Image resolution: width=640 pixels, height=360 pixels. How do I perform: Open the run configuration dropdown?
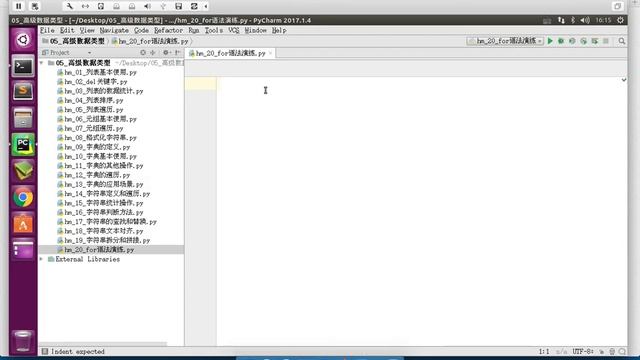pos(505,41)
